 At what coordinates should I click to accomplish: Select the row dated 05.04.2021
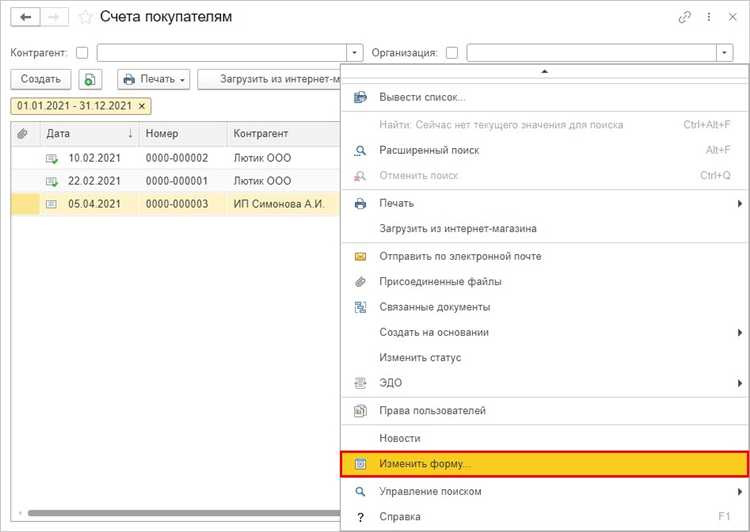(x=175, y=204)
